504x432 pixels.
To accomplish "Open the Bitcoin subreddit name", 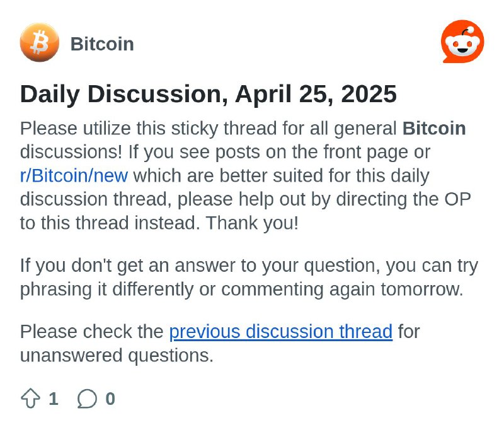I will (x=102, y=44).
